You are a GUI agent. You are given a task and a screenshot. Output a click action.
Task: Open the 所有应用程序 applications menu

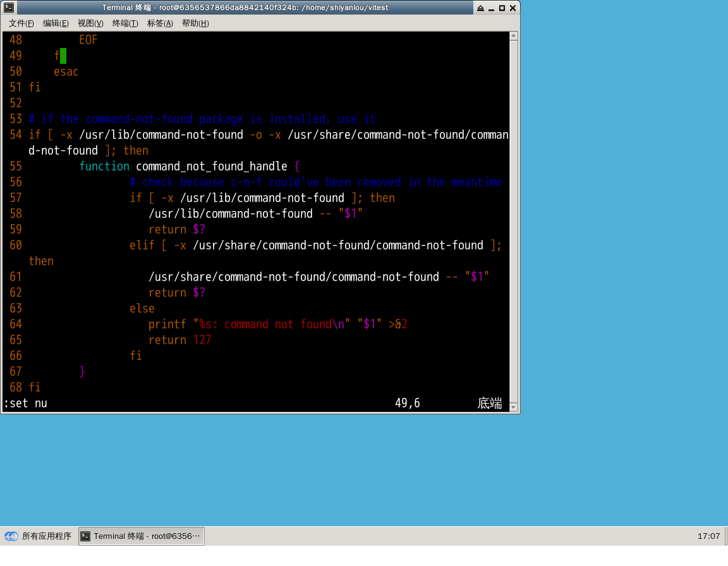[46, 536]
